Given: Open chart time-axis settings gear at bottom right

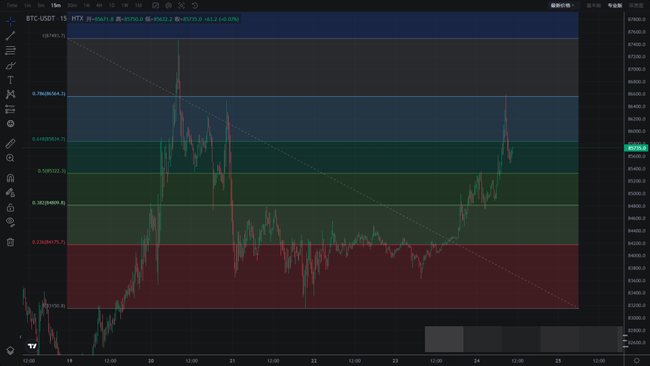Looking at the screenshot, I should tap(637, 361).
